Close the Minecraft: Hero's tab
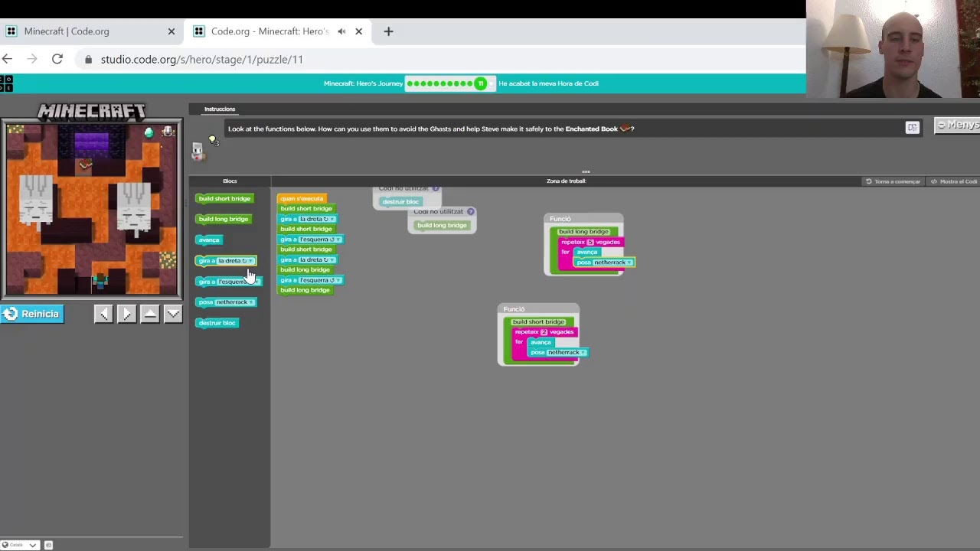The image size is (980, 551). (x=358, y=31)
